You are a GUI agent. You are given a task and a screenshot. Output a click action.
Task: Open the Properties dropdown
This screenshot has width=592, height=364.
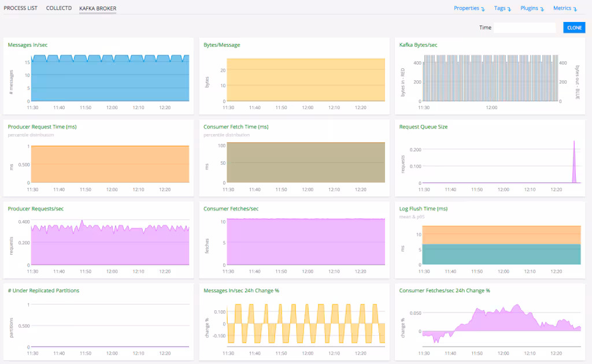[468, 8]
